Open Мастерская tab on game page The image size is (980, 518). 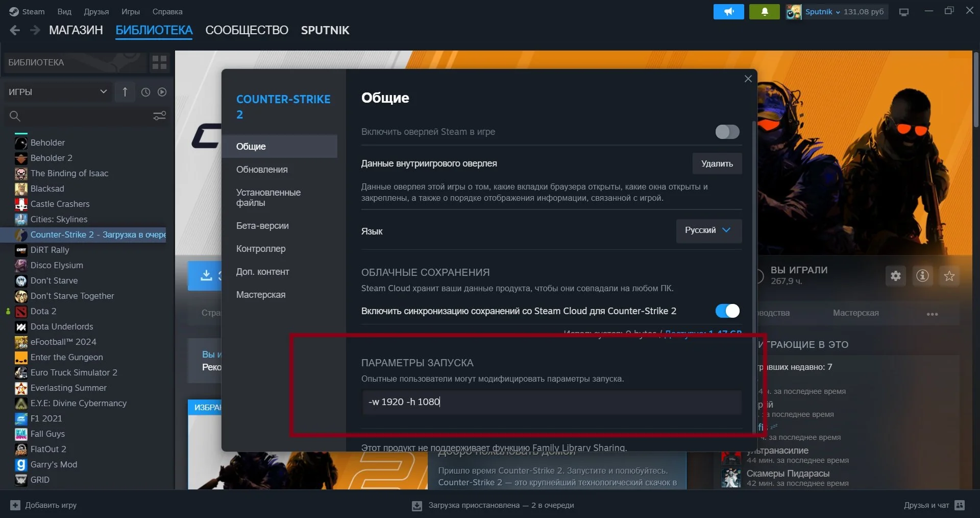click(x=855, y=313)
